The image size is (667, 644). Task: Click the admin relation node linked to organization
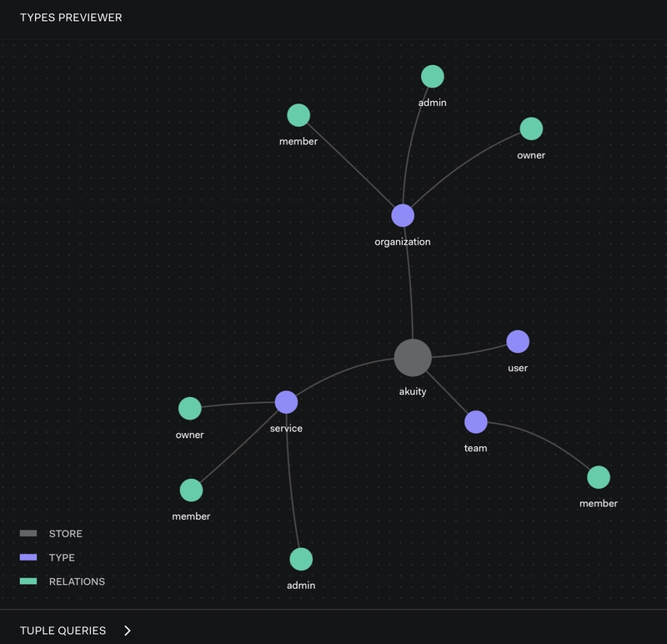(433, 77)
